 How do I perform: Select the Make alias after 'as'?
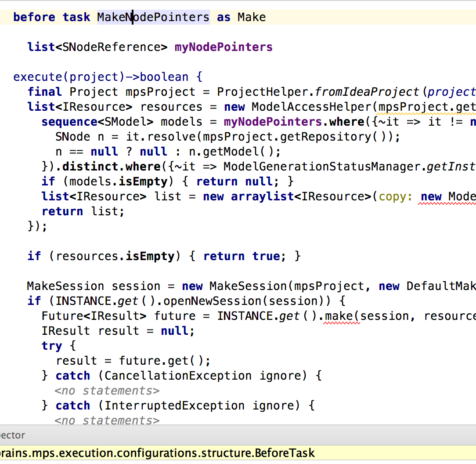252,17
